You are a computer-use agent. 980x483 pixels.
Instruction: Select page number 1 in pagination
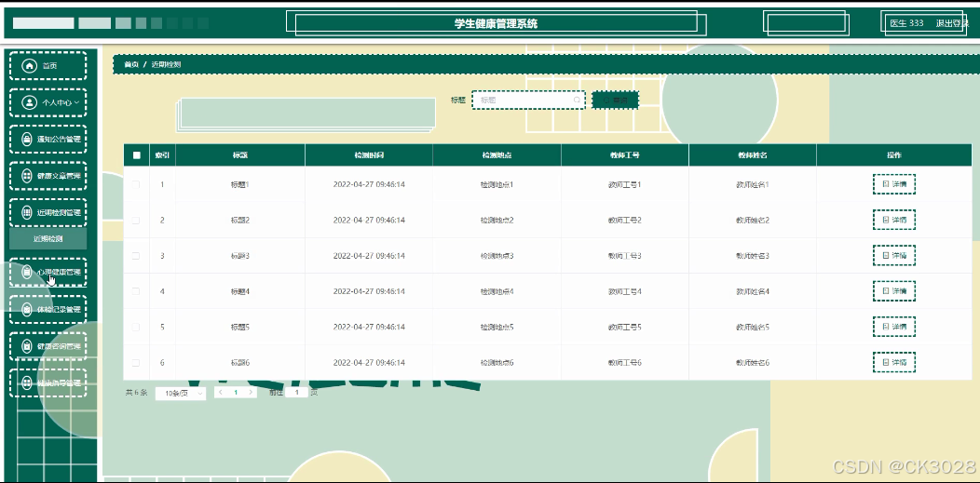coord(236,393)
